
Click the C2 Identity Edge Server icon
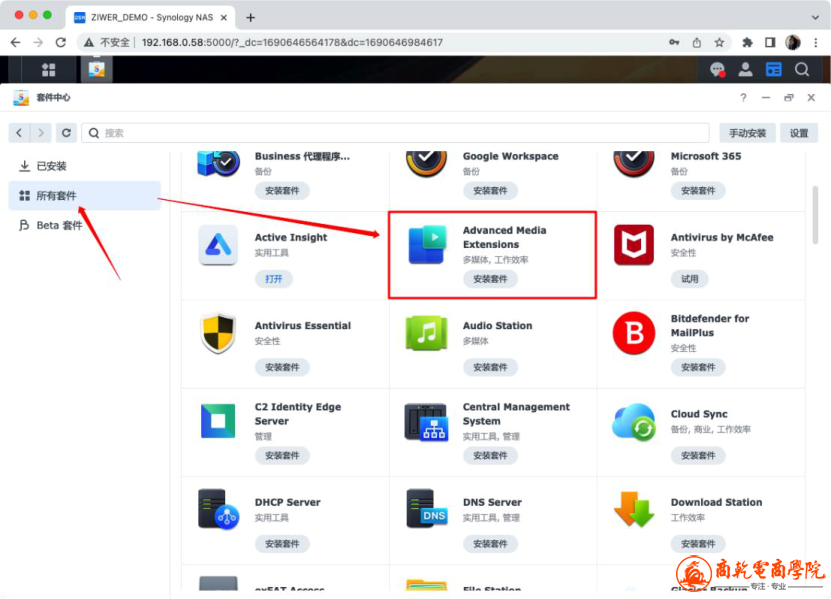pyautogui.click(x=218, y=421)
